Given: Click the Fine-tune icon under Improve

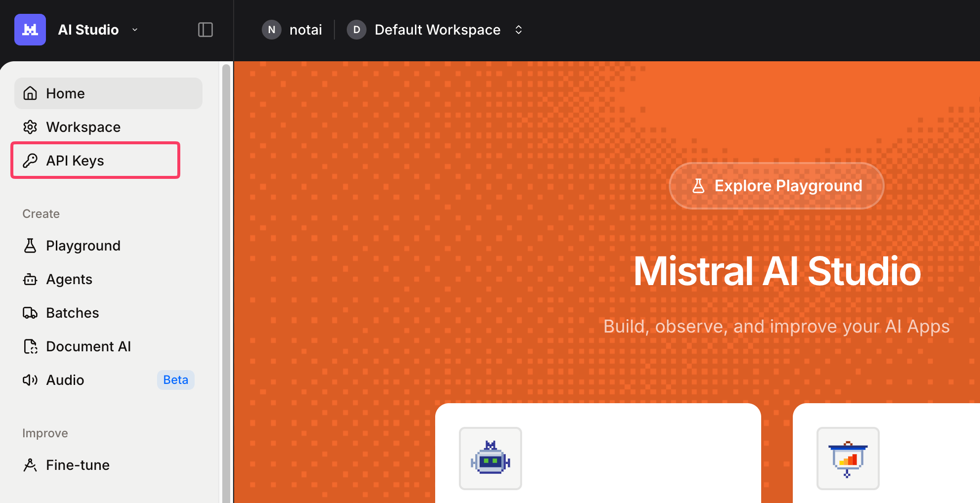Looking at the screenshot, I should click(x=30, y=464).
